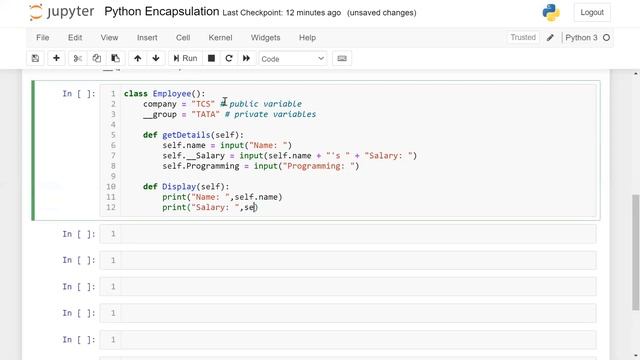Paste cells below icon
This screenshot has height=360, width=640.
116,58
